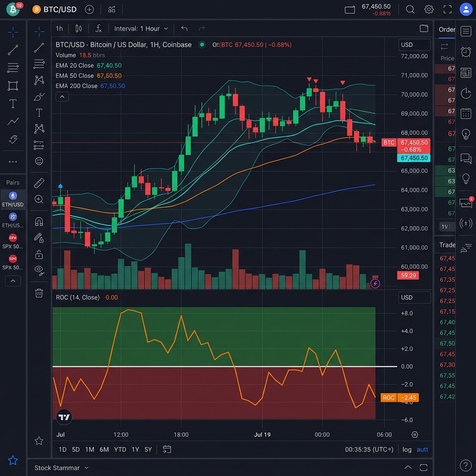Click the 1h interval button

tap(59, 28)
